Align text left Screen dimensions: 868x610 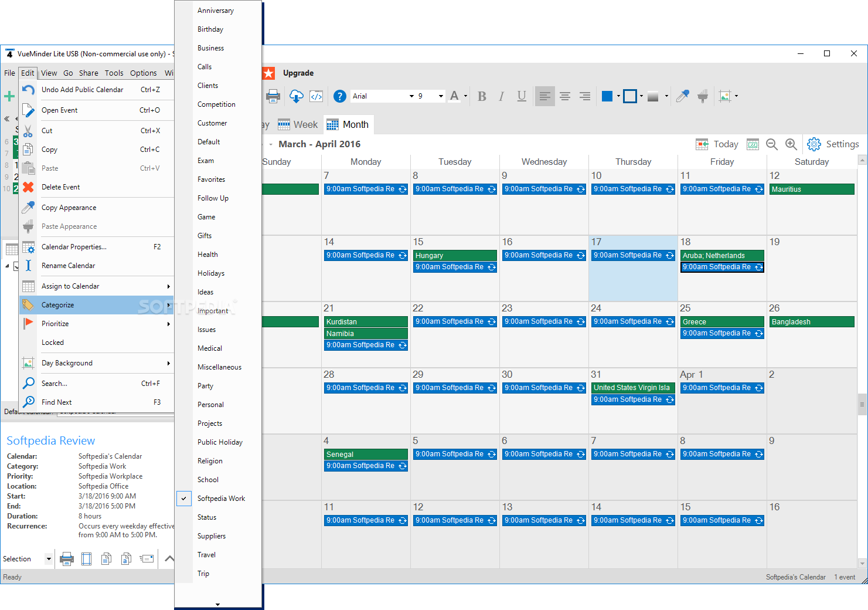pos(545,96)
